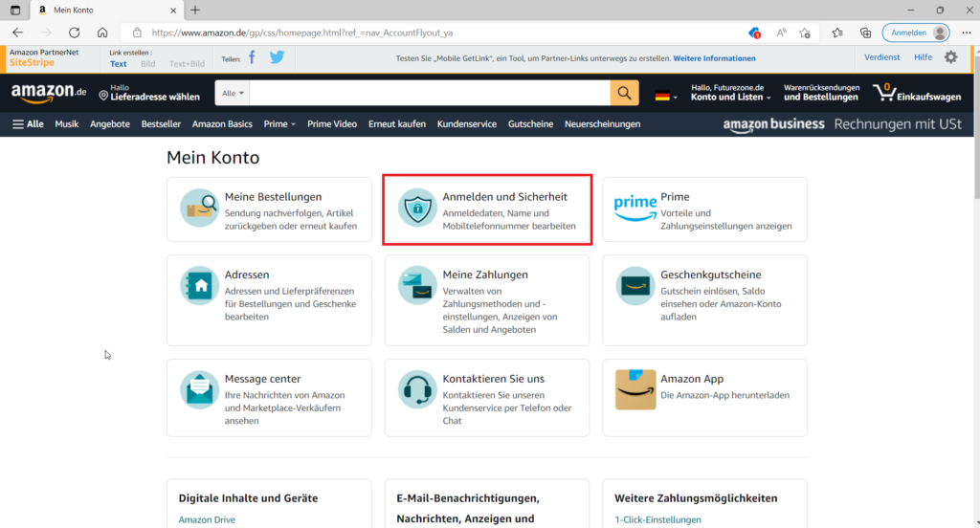980x528 pixels.
Task: Open Weitere Informationen link
Action: (714, 58)
